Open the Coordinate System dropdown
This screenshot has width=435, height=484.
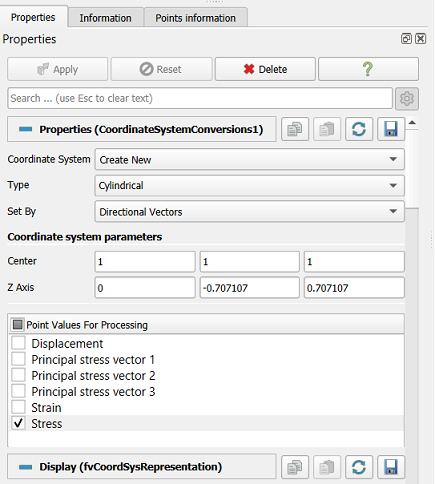click(249, 160)
